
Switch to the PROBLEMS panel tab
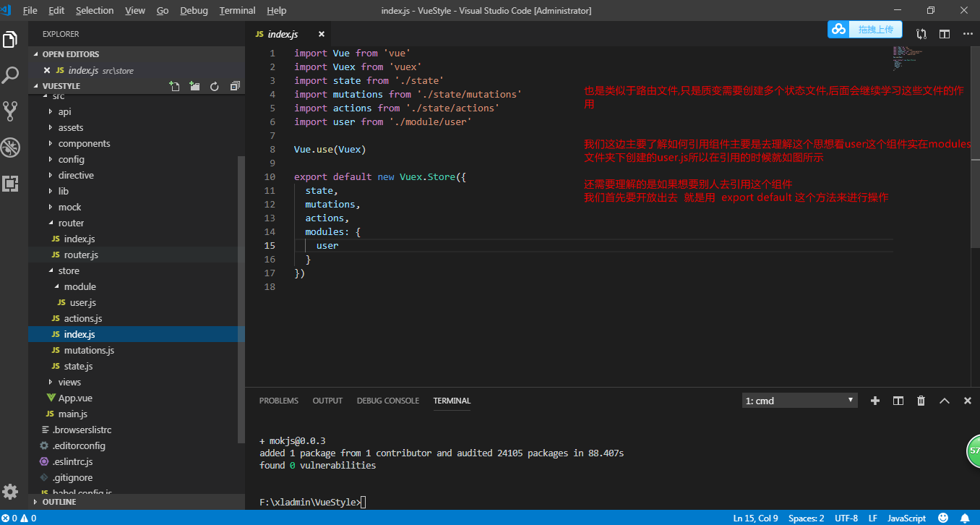[279, 401]
